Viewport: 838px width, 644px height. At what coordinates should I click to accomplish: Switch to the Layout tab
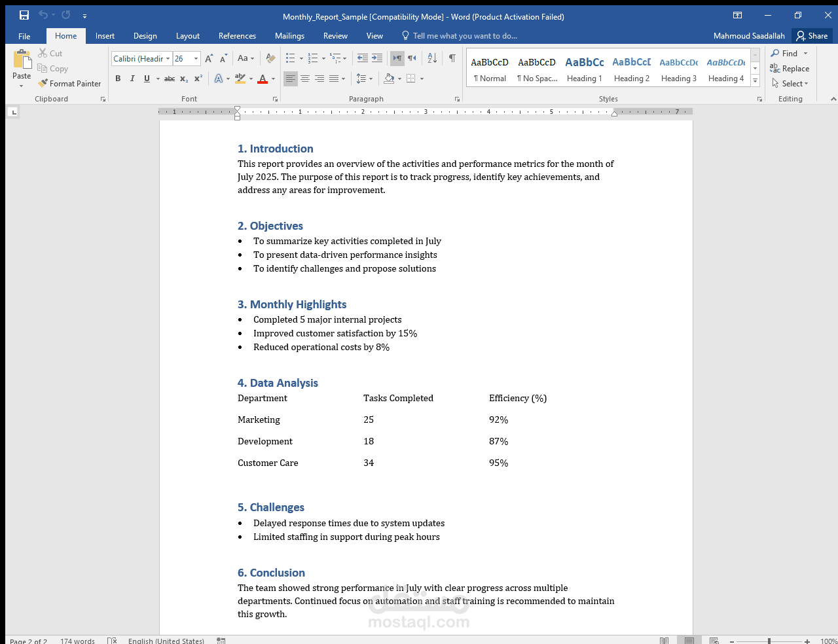(188, 36)
